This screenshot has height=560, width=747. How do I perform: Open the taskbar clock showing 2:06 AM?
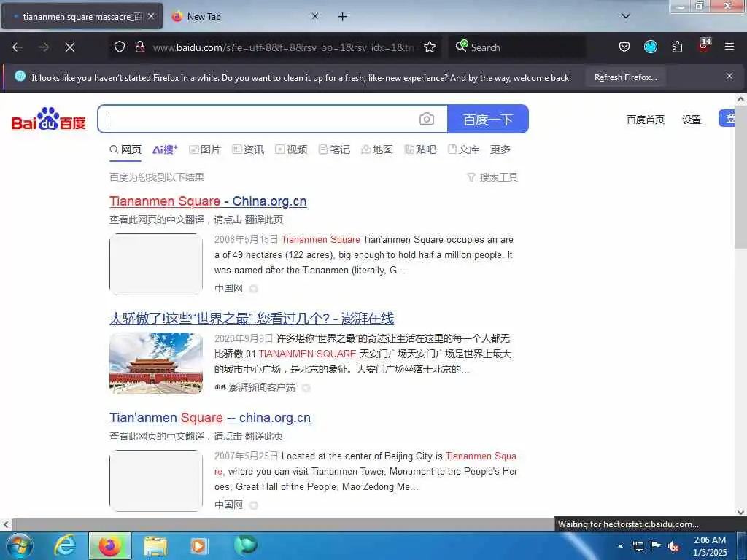tap(710, 546)
